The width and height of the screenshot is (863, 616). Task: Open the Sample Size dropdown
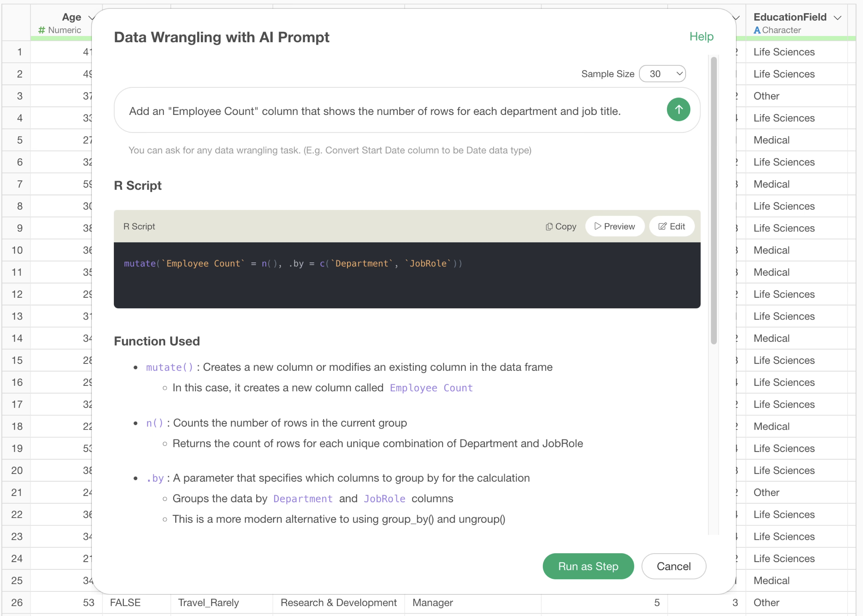pos(662,74)
